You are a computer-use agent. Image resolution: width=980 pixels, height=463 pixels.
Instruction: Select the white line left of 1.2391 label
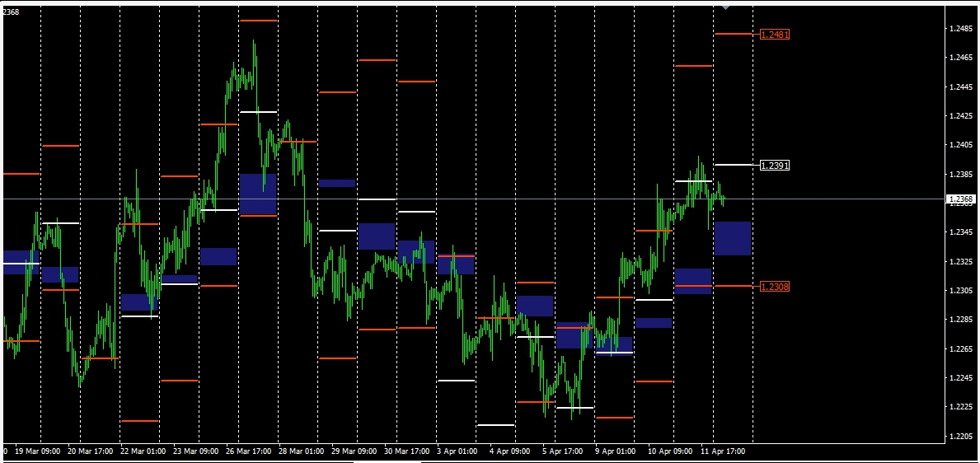coord(734,166)
